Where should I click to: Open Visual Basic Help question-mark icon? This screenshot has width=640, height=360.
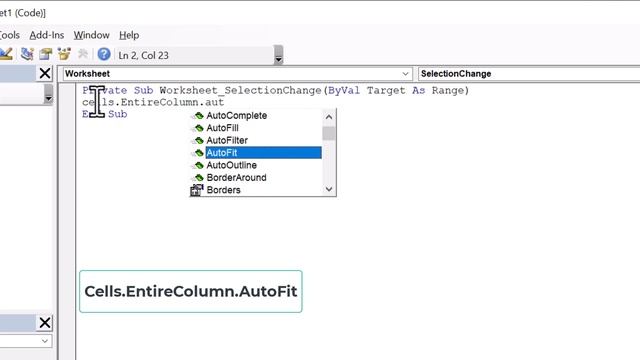point(104,54)
